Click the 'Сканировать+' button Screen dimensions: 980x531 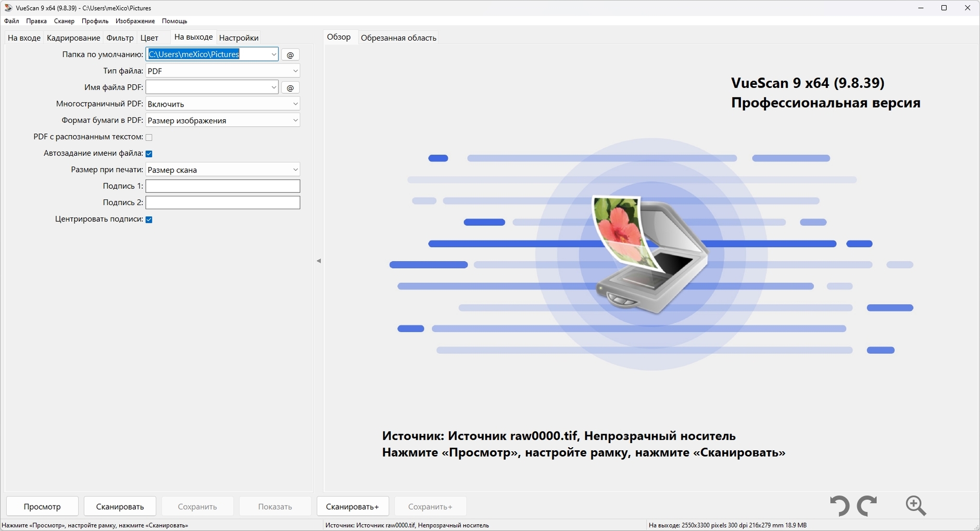[353, 507]
